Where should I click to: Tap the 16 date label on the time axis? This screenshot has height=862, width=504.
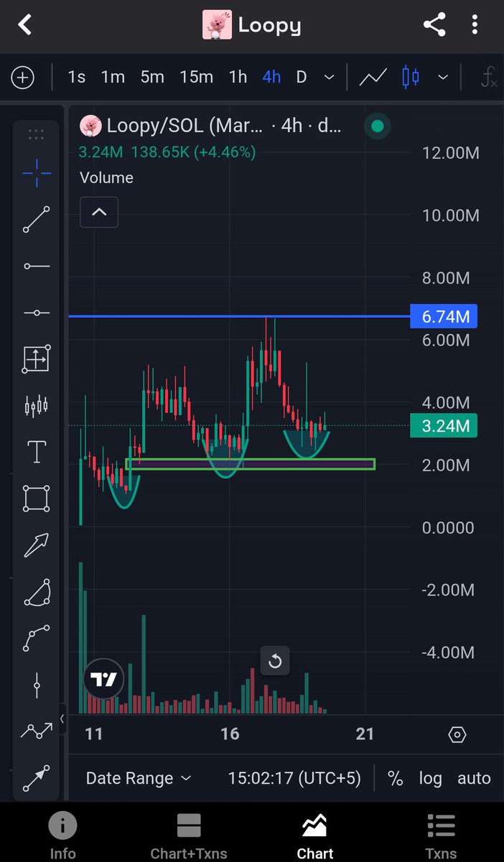(230, 734)
